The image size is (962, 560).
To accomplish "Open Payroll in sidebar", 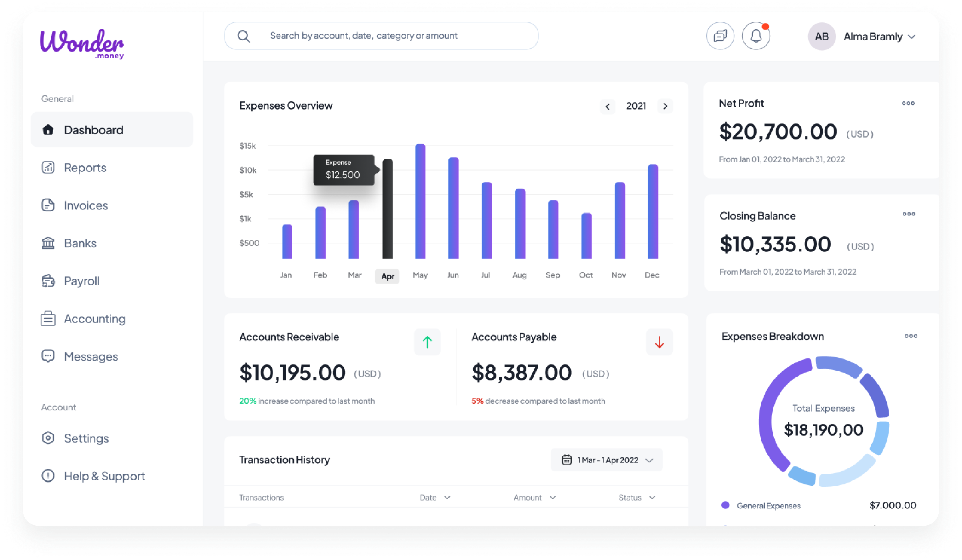I will (112, 281).
